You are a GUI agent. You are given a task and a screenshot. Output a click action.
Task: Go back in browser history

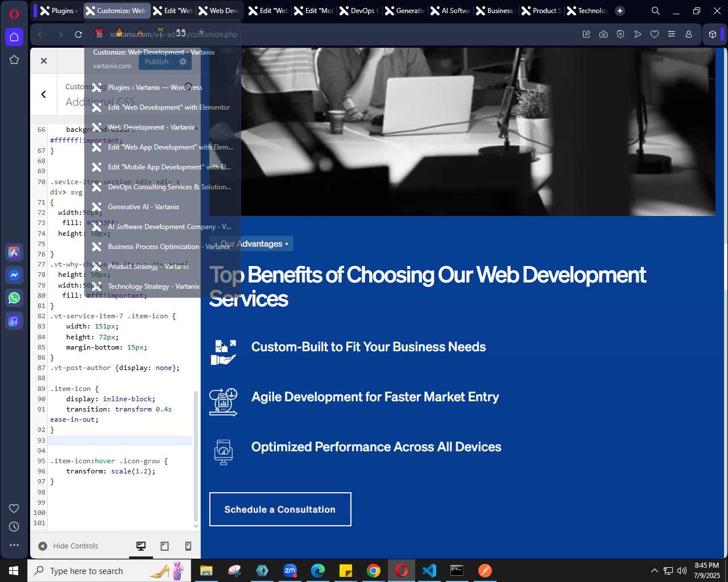[40, 35]
